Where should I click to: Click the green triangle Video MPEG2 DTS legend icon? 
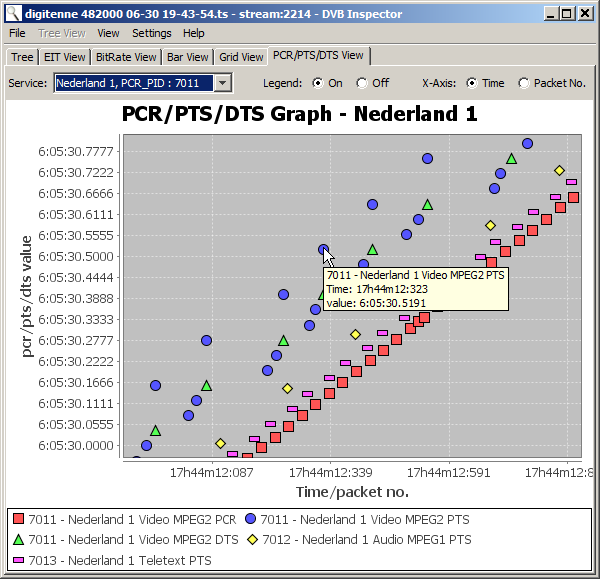17,539
